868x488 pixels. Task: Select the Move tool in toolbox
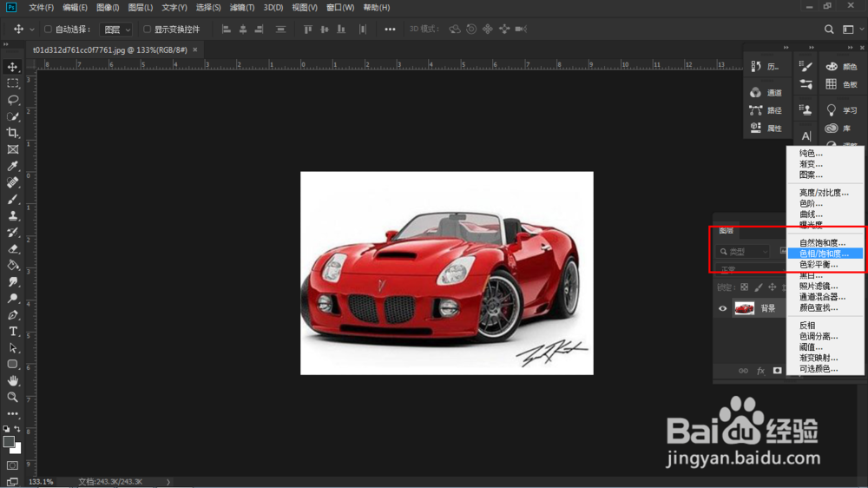(x=12, y=67)
